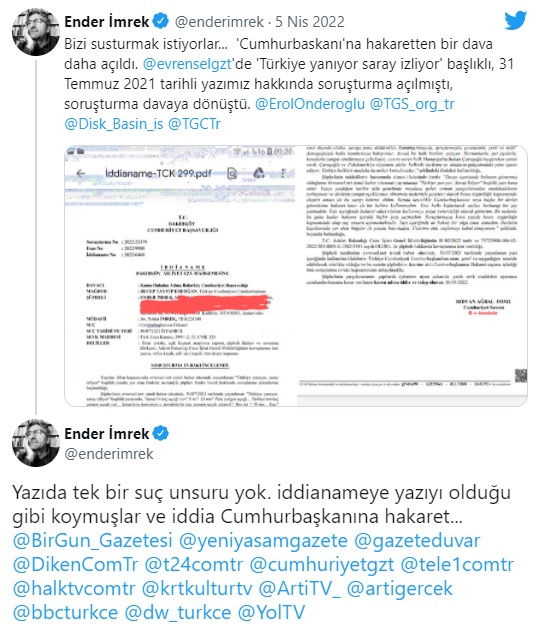Click the verified badge beside top Ender İmrek
This screenshot has height=629, width=540.
[x=161, y=21]
